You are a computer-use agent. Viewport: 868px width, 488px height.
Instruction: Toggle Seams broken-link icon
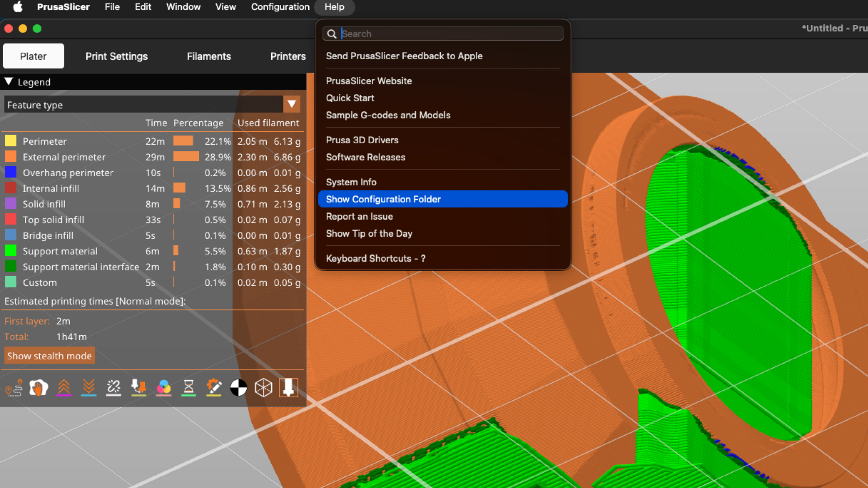pos(113,388)
